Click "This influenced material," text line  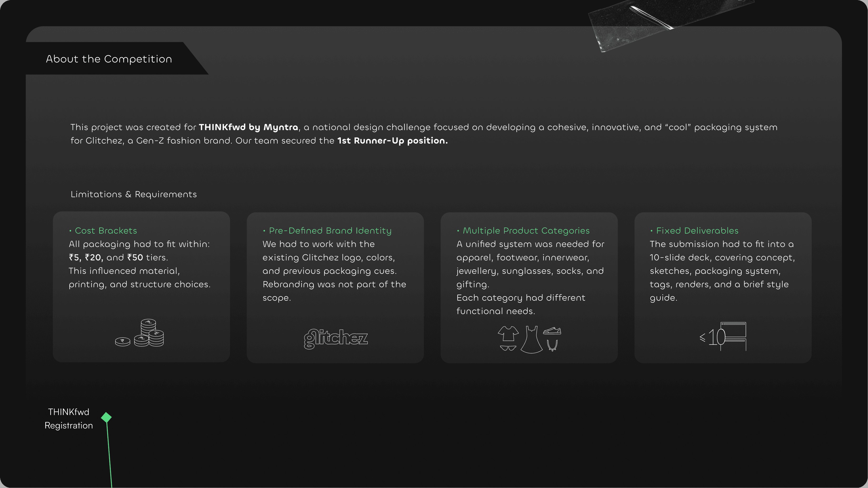point(124,271)
